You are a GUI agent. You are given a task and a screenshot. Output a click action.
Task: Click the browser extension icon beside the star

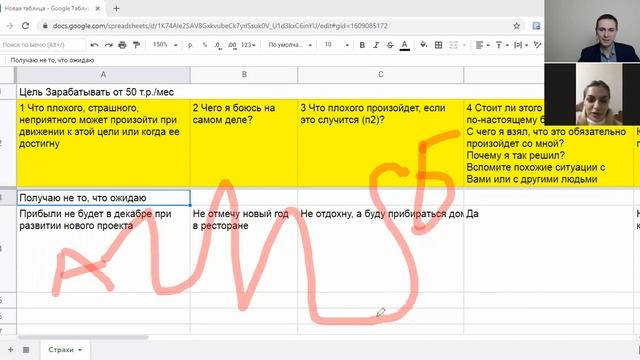click(536, 26)
